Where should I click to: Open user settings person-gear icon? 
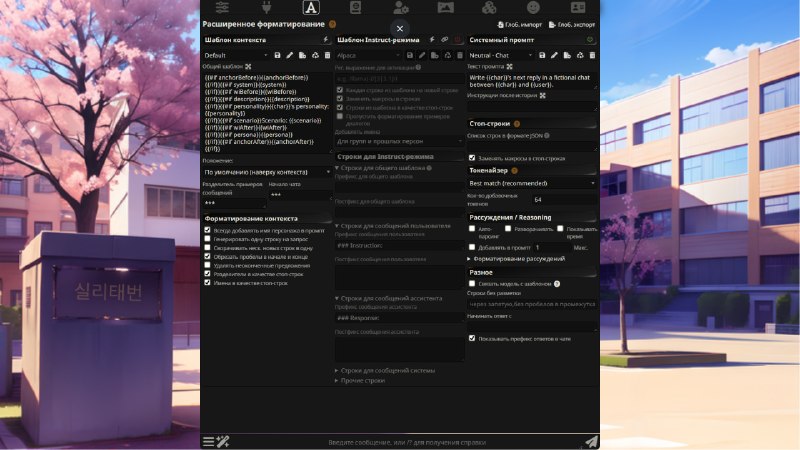401,7
